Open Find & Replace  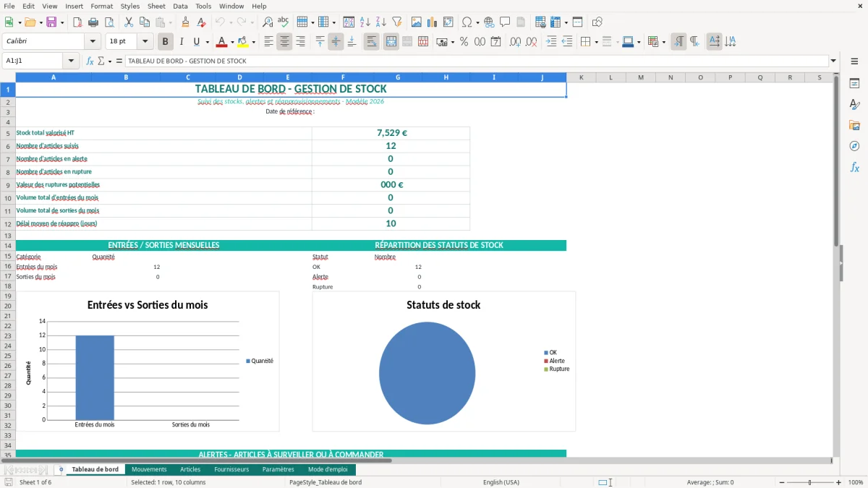268,22
